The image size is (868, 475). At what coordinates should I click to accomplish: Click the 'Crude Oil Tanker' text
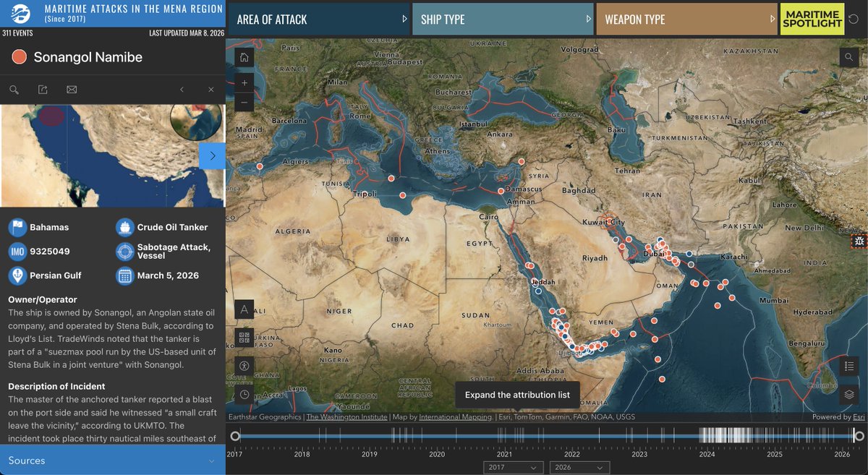[173, 227]
